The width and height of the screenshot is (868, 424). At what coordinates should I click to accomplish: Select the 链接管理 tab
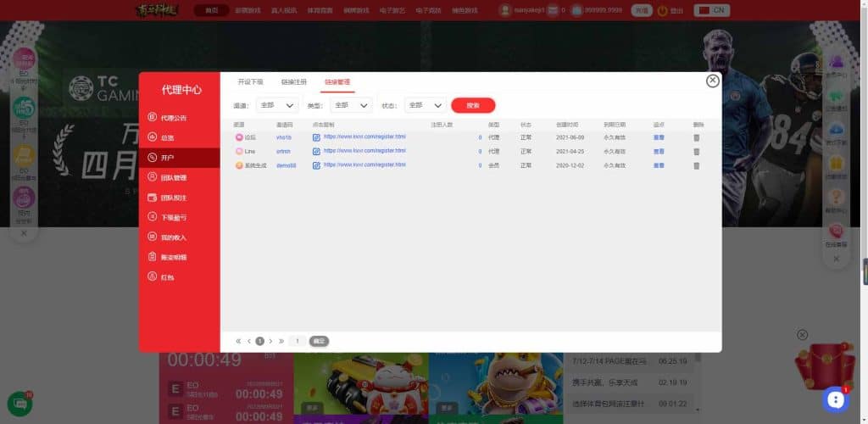337,82
